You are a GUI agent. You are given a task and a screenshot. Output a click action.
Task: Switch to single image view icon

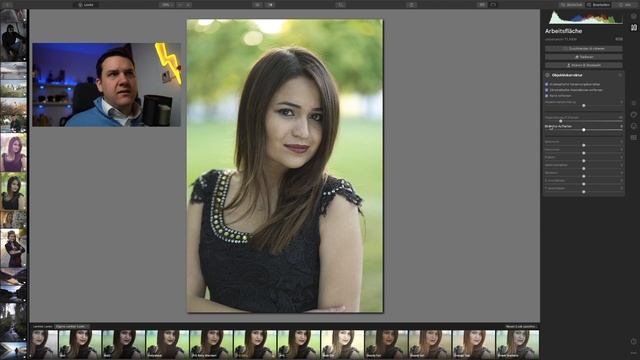click(x=493, y=4)
